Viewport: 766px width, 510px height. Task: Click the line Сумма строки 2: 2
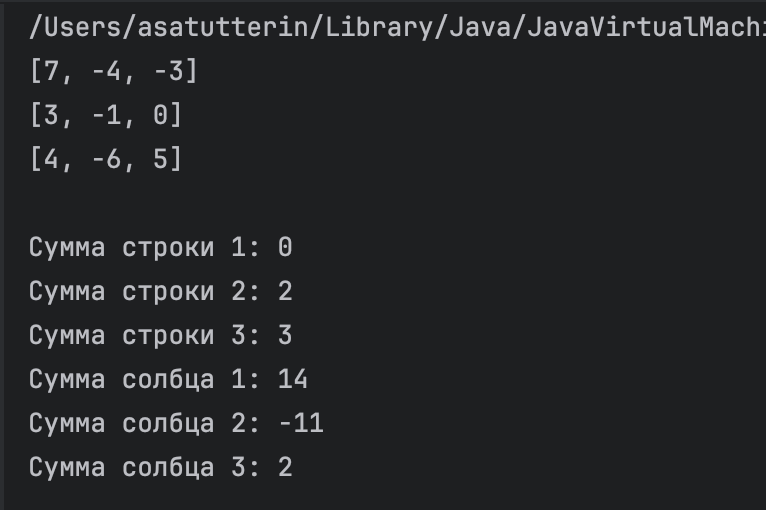click(161, 291)
